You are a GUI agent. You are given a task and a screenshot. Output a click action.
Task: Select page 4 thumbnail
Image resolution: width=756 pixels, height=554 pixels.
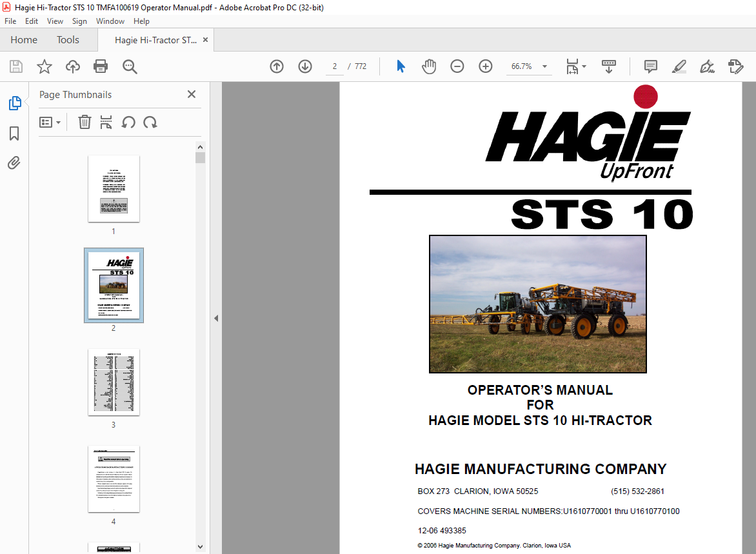[x=114, y=479]
